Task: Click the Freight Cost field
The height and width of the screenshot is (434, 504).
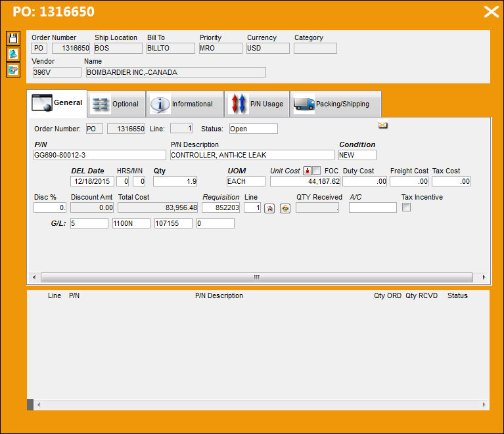Action: point(409,181)
